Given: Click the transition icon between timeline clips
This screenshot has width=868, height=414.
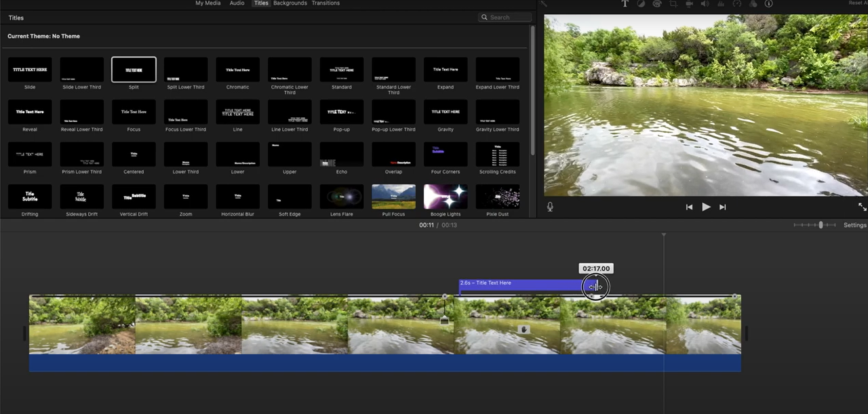Looking at the screenshot, I should (445, 320).
